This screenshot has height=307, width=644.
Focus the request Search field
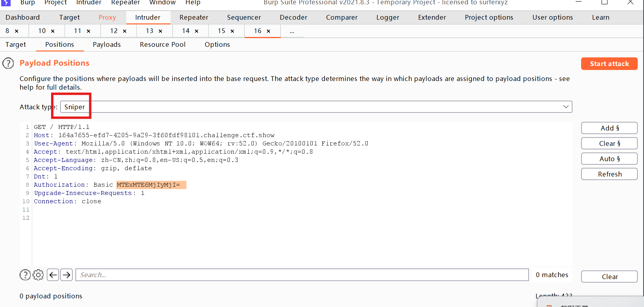(302, 275)
